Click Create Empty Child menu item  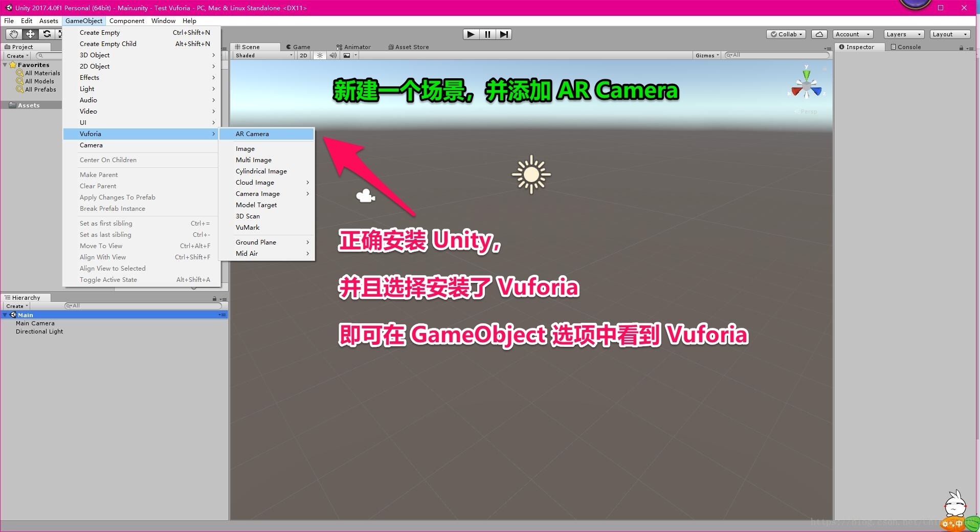142,44
